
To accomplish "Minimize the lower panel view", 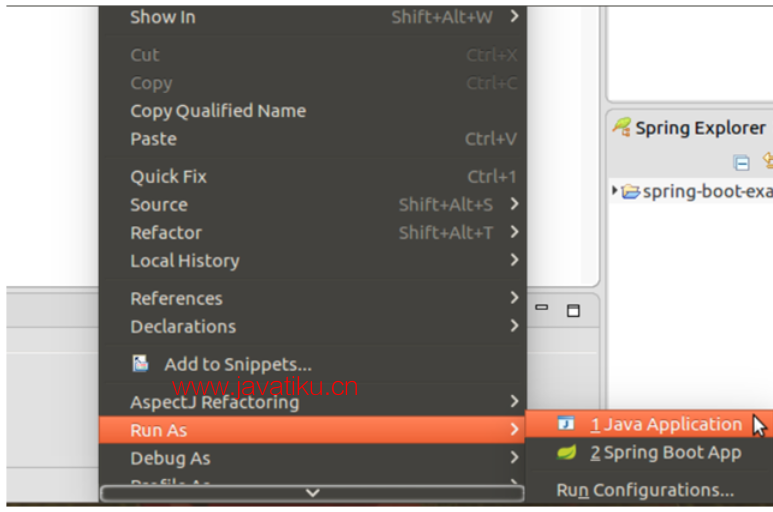I will coord(542,307).
